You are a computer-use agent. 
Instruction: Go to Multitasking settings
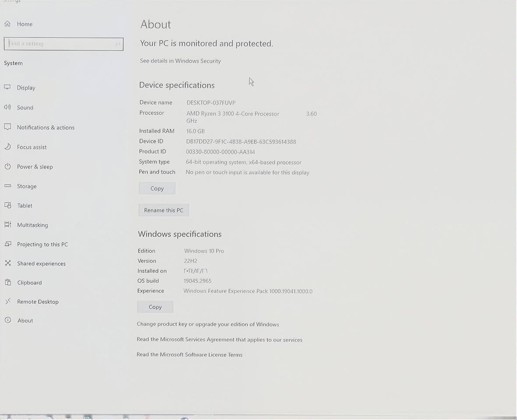(x=32, y=225)
